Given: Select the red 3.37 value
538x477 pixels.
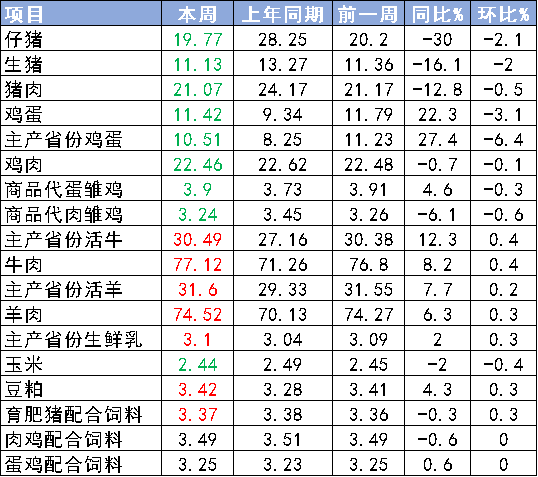Looking at the screenshot, I should [198, 415].
